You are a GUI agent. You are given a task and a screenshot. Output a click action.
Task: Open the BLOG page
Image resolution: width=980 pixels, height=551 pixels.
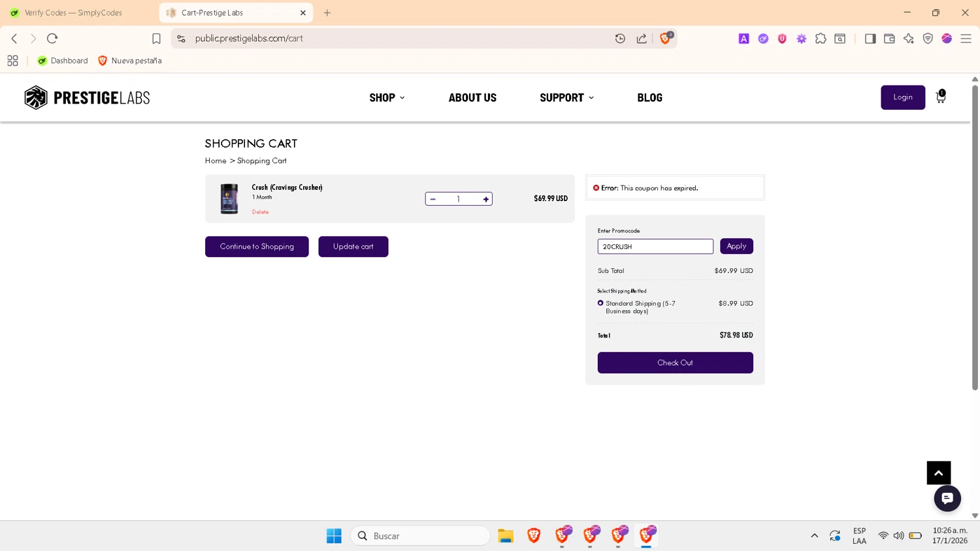pos(649,97)
